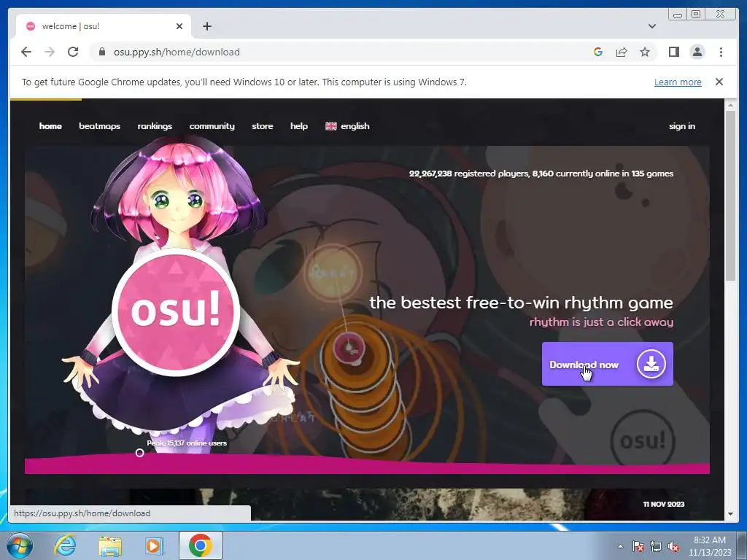The image size is (747, 560).
Task: Launch Internet Explorer from taskbar
Action: coord(65,545)
